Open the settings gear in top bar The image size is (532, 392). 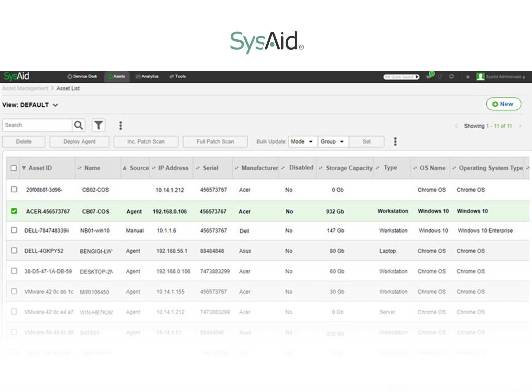coord(452,76)
